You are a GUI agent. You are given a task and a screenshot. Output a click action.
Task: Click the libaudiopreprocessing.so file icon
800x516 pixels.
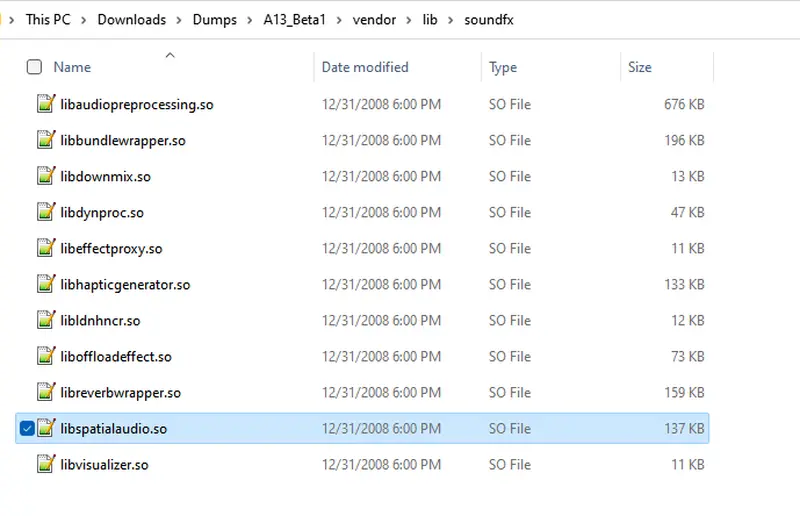45,104
